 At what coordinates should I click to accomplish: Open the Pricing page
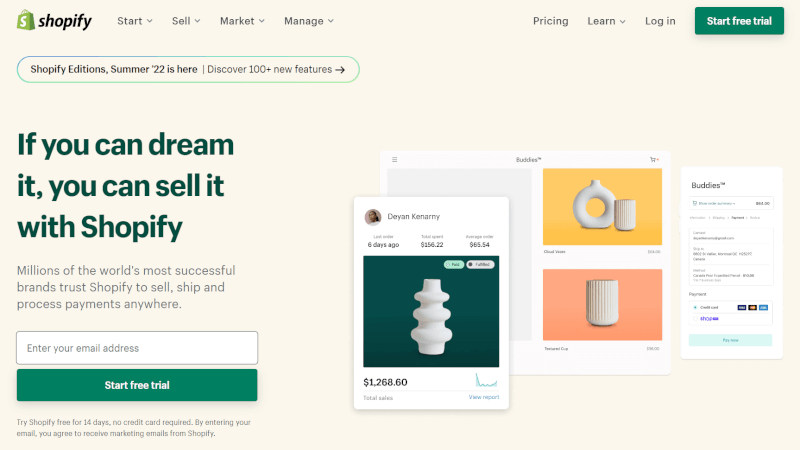551,21
